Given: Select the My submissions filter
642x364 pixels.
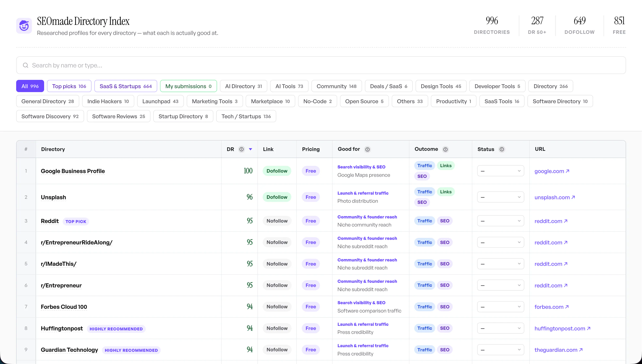Looking at the screenshot, I should click(x=188, y=86).
